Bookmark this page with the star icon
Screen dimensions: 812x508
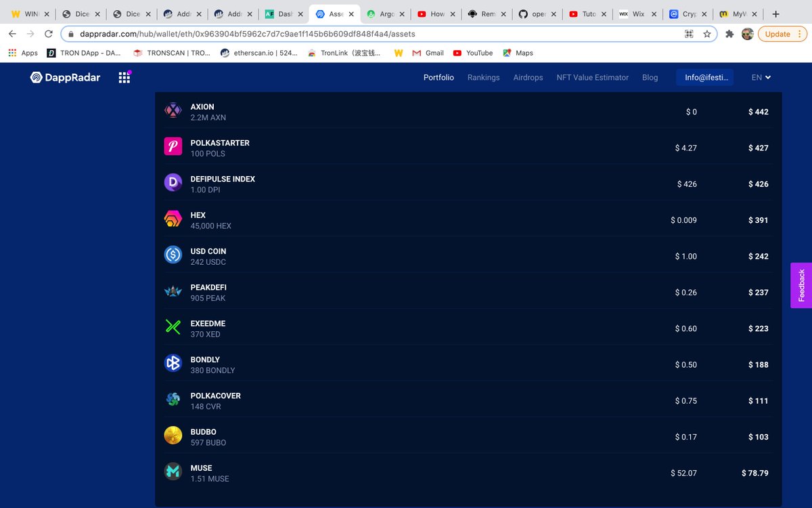tap(707, 34)
